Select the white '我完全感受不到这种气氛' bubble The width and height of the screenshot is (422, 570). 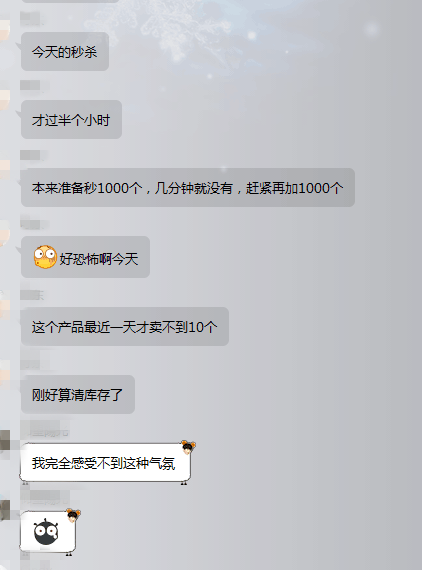[x=105, y=463]
